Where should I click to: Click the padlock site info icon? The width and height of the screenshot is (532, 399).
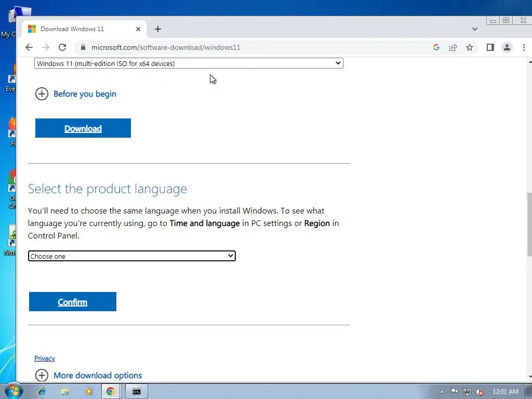(x=83, y=47)
